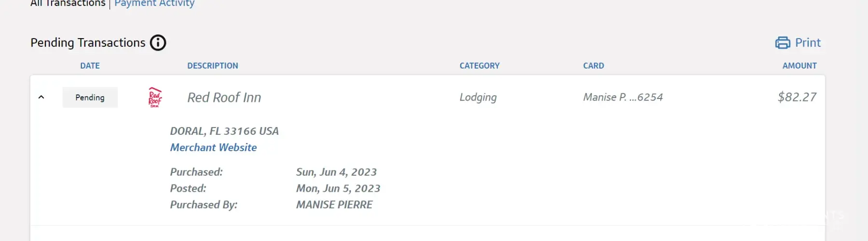Open the Merchant Website link
This screenshot has width=868, height=241.
(x=213, y=147)
